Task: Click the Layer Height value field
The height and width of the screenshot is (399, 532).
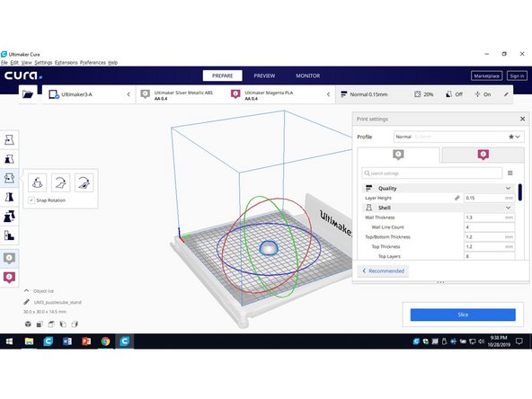Action: [489, 198]
